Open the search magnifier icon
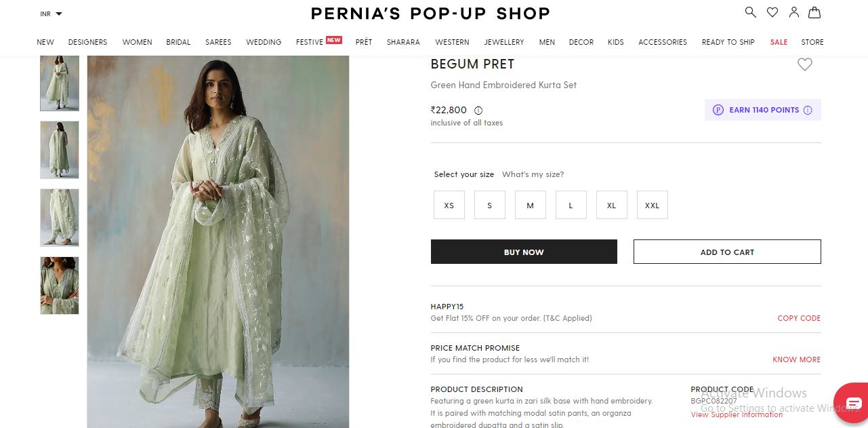868x428 pixels. point(750,12)
